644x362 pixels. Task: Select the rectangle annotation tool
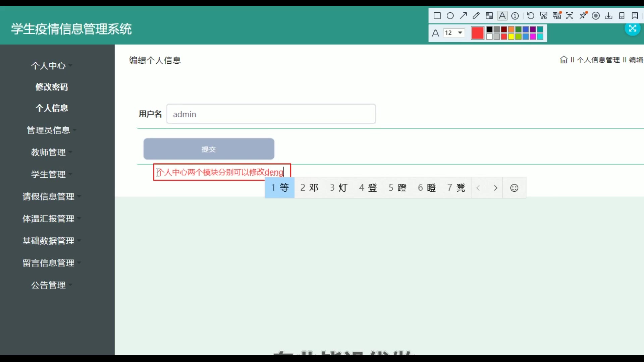click(437, 16)
